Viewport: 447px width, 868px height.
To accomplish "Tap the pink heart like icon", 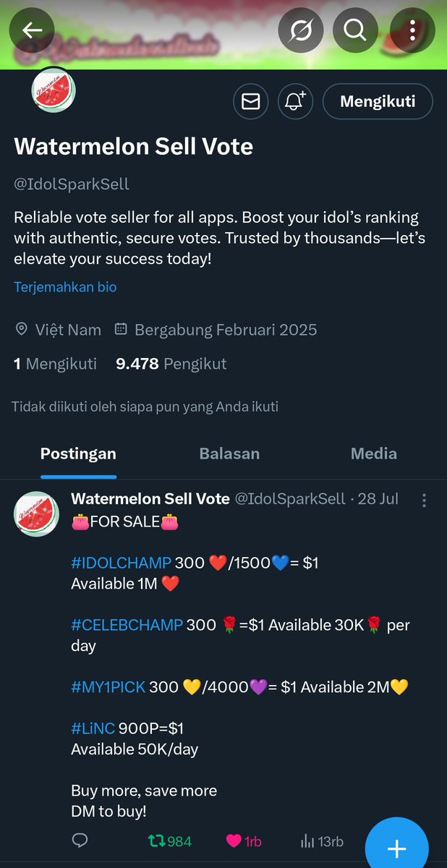I will coord(234,841).
